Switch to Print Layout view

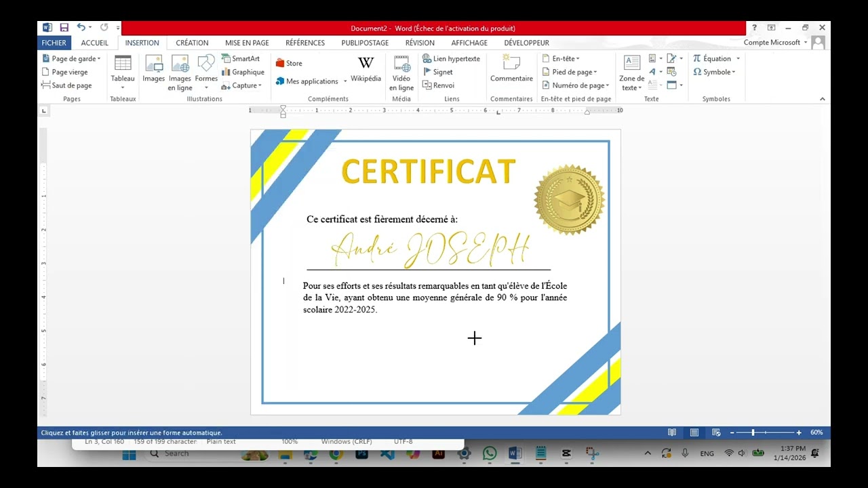click(694, 432)
